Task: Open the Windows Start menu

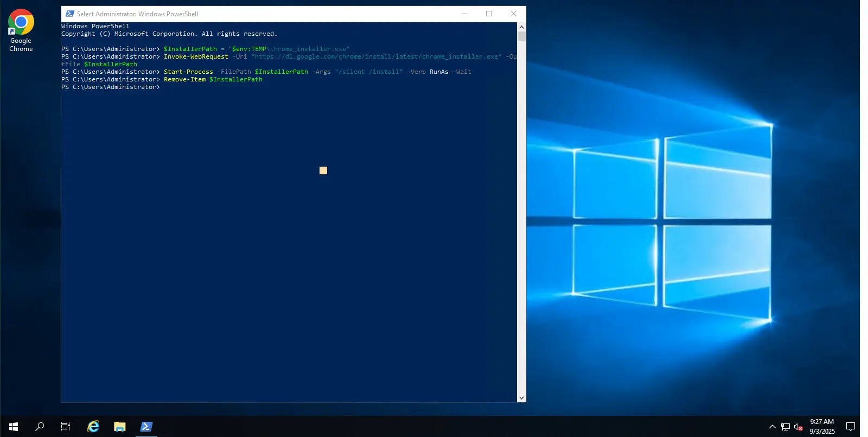Action: click(14, 427)
